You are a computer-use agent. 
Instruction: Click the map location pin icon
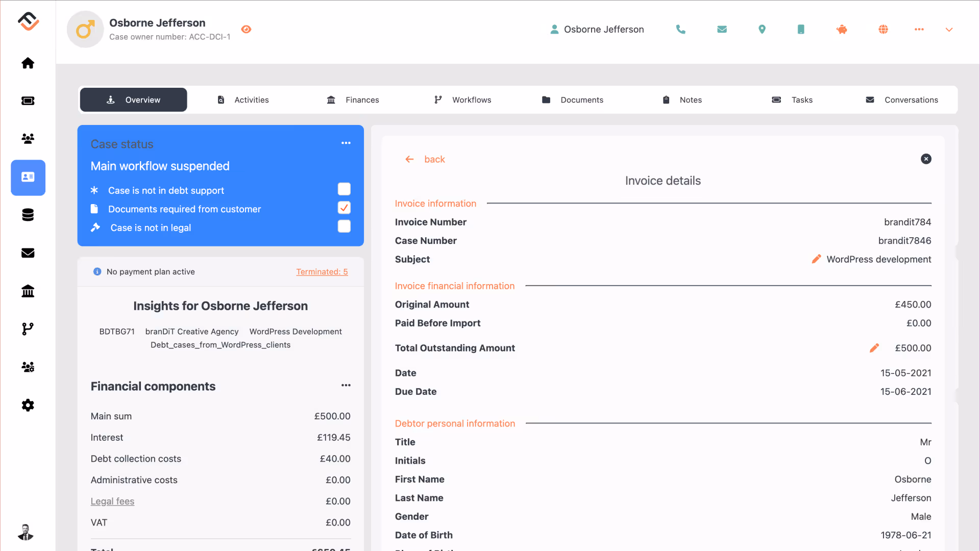pyautogui.click(x=762, y=30)
